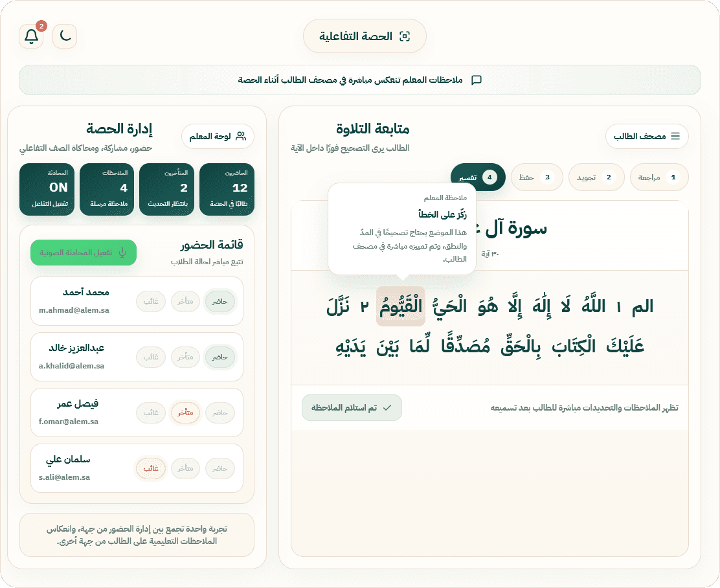Screen dimensions: 720x588
Task: Click the chat icon in the notice banner
Action: [477, 80]
